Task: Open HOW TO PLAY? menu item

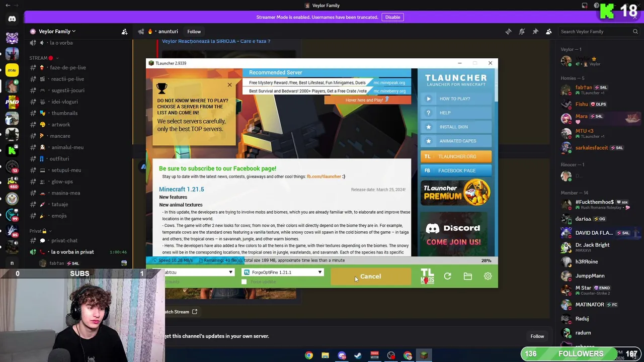Action: [456, 99]
